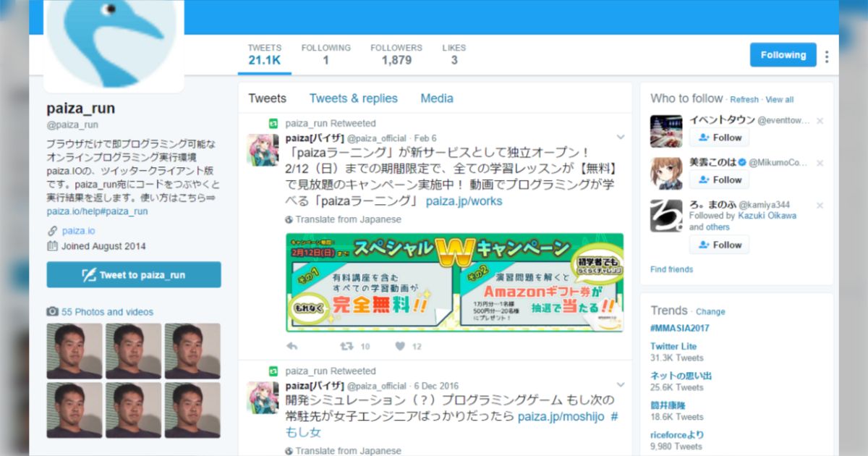This screenshot has height=456, width=868.
Task: Open the caret dropdown on the 6 Dec 2016 tweet
Action: (621, 384)
